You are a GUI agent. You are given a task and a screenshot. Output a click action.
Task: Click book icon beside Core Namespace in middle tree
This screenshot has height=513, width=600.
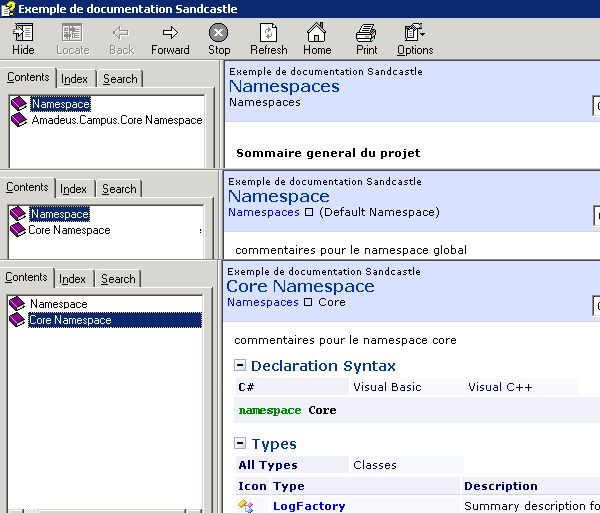(x=18, y=230)
